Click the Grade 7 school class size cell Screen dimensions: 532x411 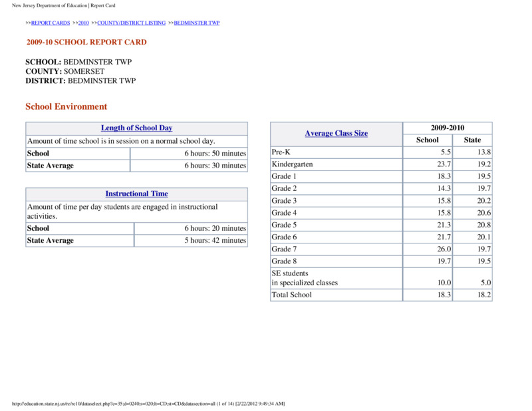(428, 249)
